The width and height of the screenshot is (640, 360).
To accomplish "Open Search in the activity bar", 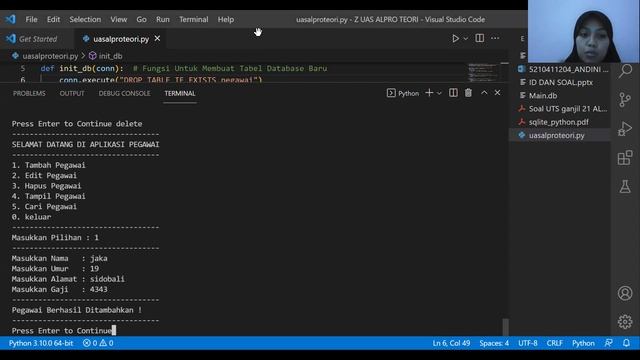I will pos(625,71).
